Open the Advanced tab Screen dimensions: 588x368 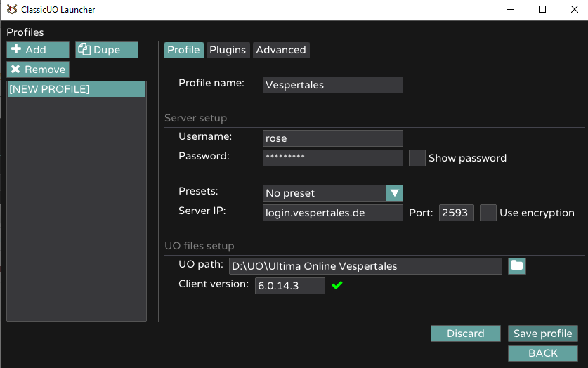pyautogui.click(x=281, y=50)
